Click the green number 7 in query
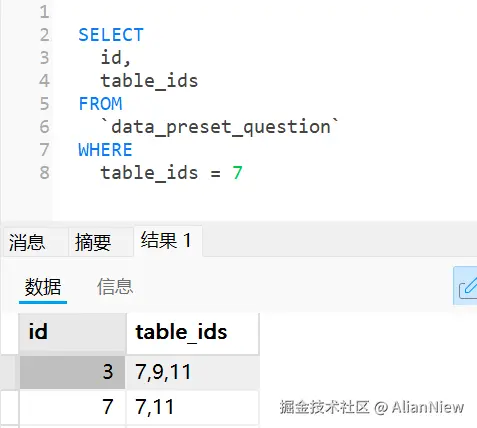 point(237,173)
